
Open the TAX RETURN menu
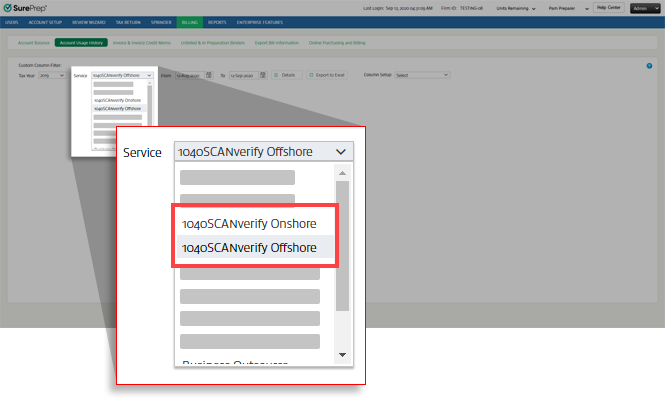[x=128, y=22]
